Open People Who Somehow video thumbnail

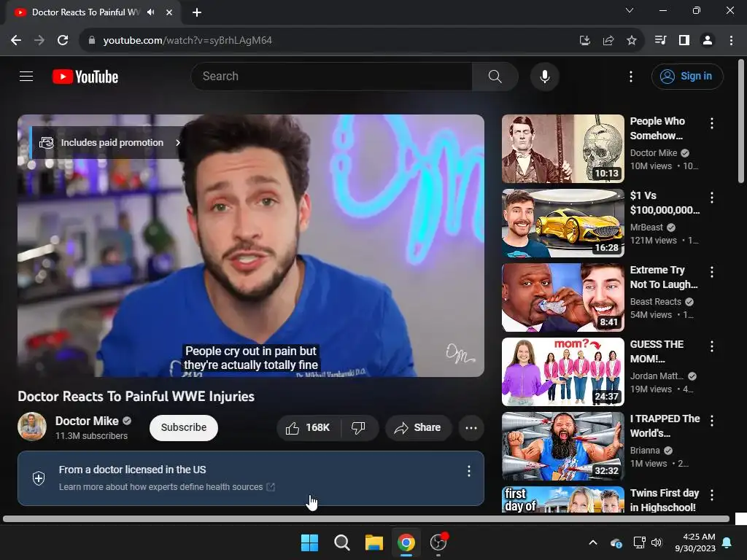(x=562, y=149)
